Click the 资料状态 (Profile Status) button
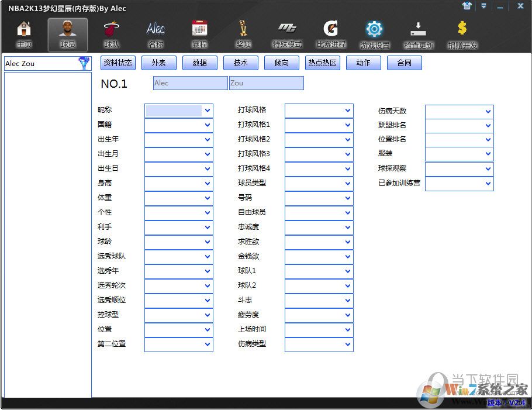This screenshot has height=410, width=532. click(x=118, y=63)
